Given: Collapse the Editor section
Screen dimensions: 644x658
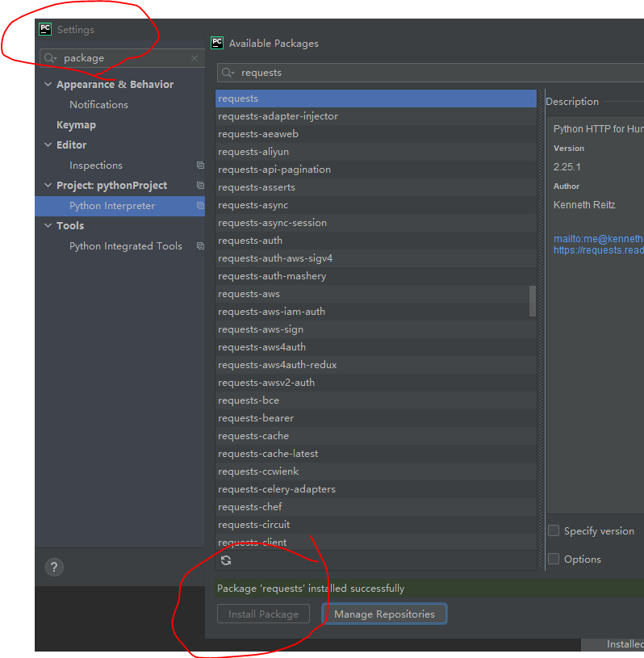Looking at the screenshot, I should click(48, 145).
